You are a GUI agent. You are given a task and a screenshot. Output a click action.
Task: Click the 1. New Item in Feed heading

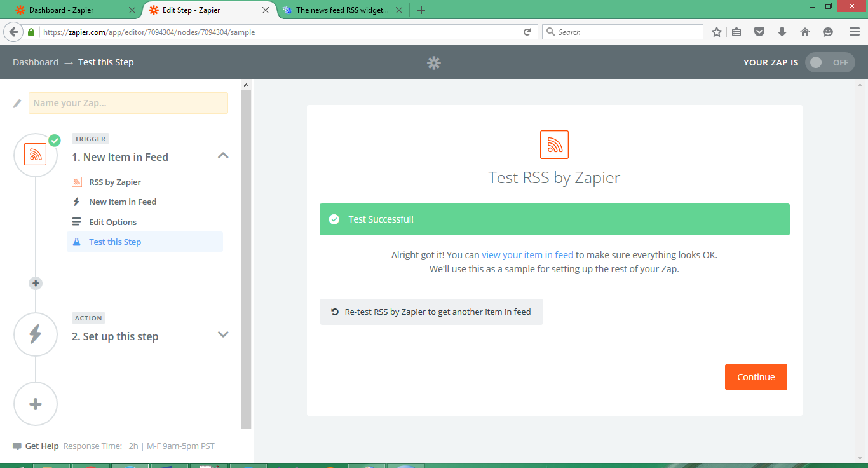click(x=120, y=157)
